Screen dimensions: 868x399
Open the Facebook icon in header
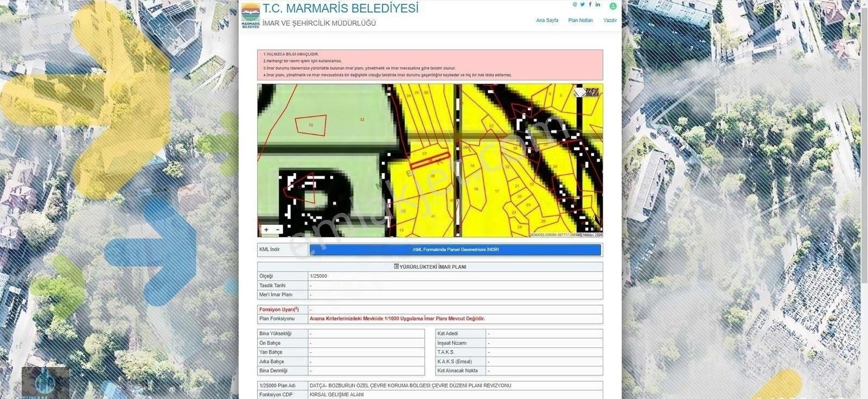pos(590,4)
